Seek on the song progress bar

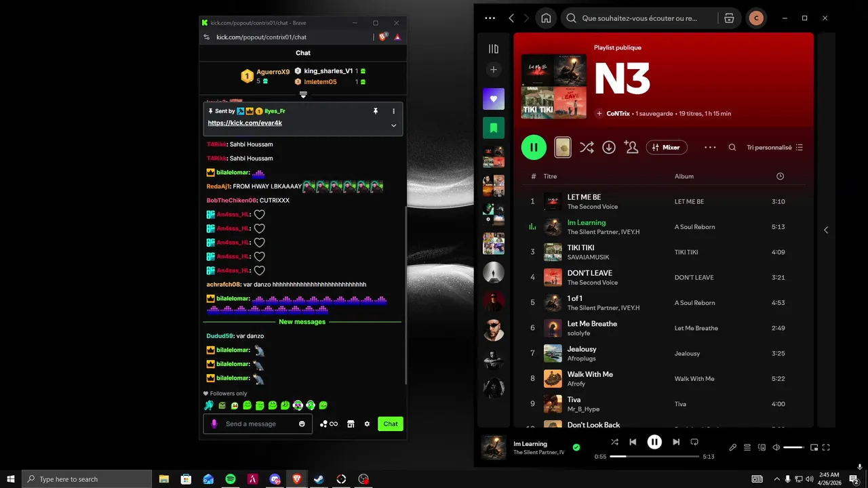[x=654, y=457]
